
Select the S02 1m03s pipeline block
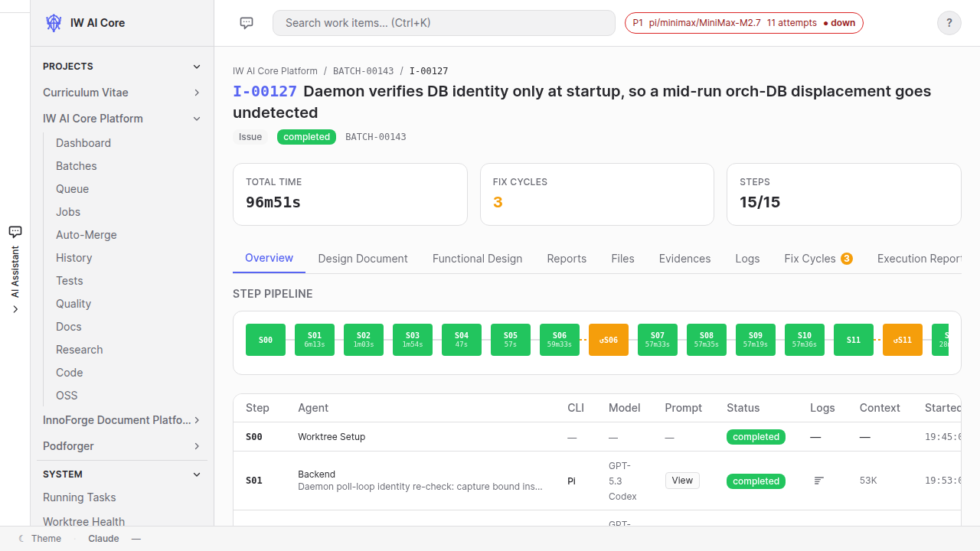tap(364, 340)
